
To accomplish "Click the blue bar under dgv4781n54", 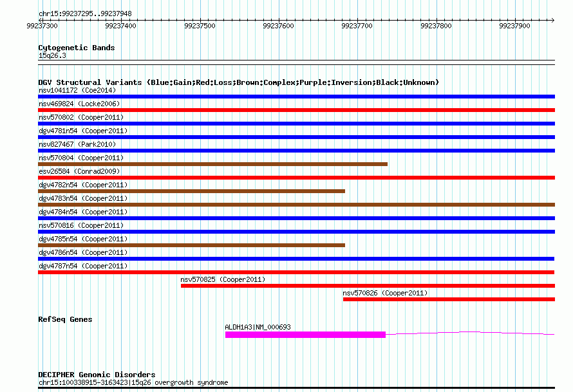I will point(296,137).
